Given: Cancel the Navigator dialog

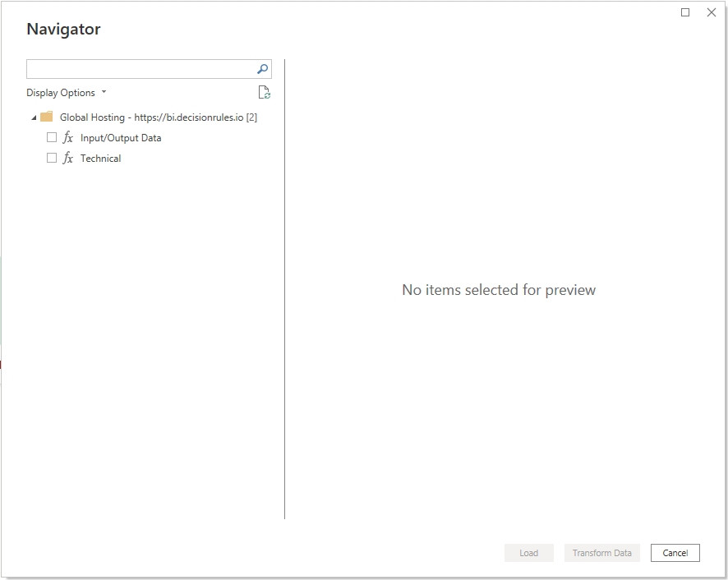Looking at the screenshot, I should pyautogui.click(x=675, y=553).
